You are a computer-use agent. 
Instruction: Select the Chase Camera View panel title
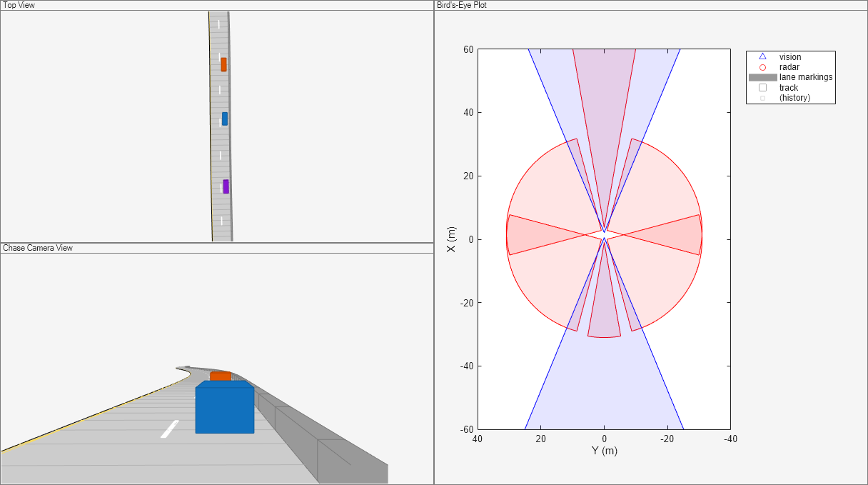pos(38,248)
